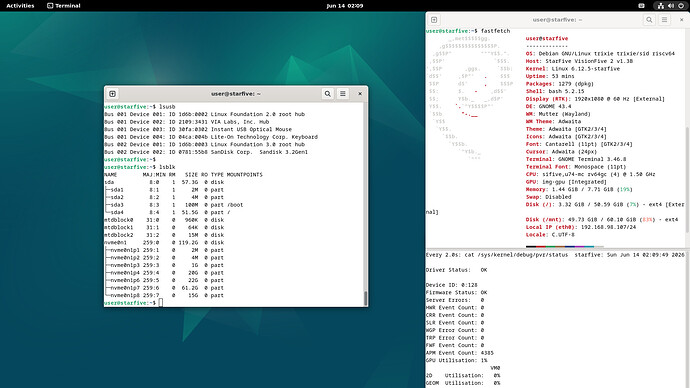Click the fastfetch command line
Image resolution: width=690 pixels, height=388 pixels.
[x=468, y=31]
